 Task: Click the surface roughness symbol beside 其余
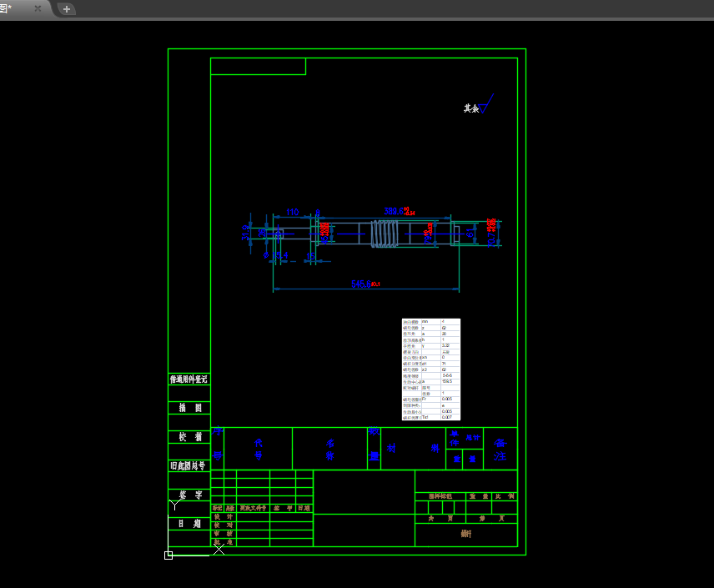(485, 104)
